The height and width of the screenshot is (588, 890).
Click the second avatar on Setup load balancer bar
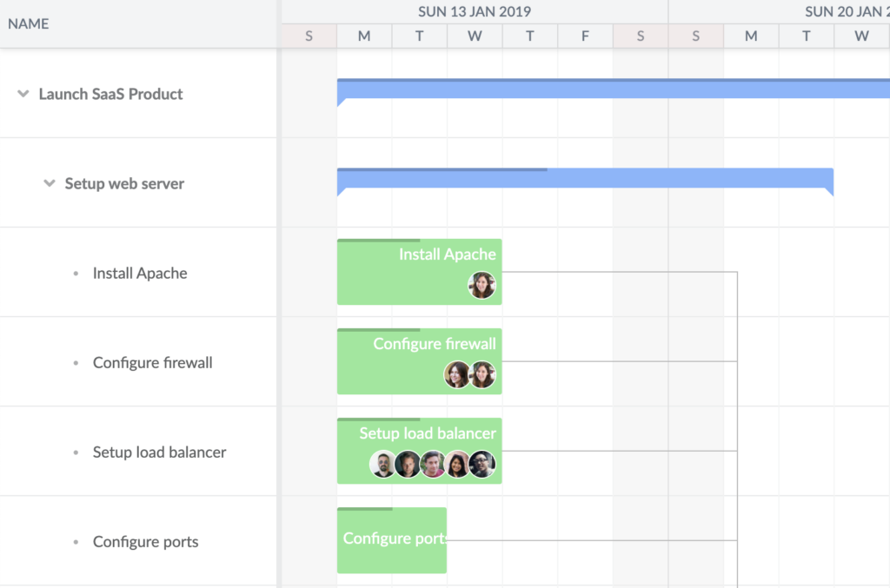click(x=408, y=464)
